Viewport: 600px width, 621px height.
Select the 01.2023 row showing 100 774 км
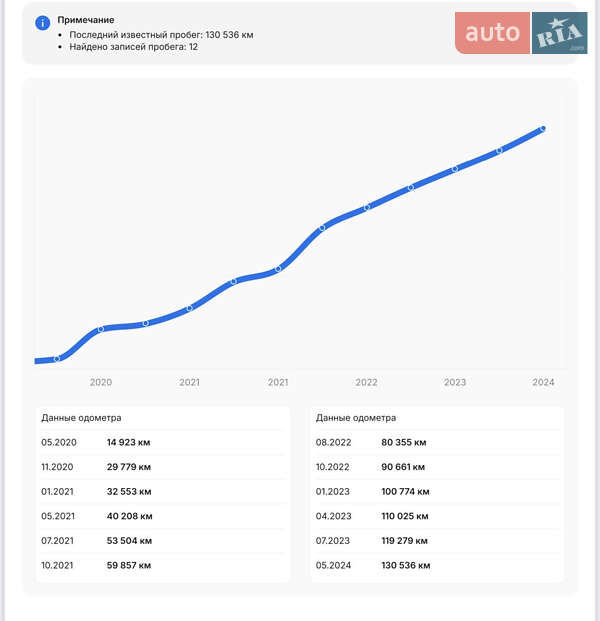(x=437, y=491)
